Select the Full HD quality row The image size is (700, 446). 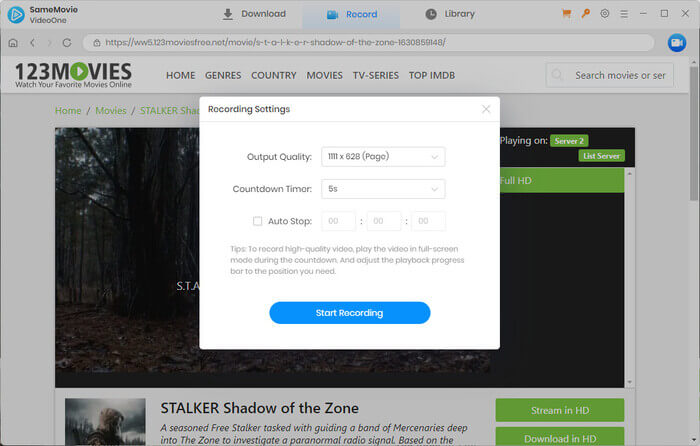click(562, 181)
